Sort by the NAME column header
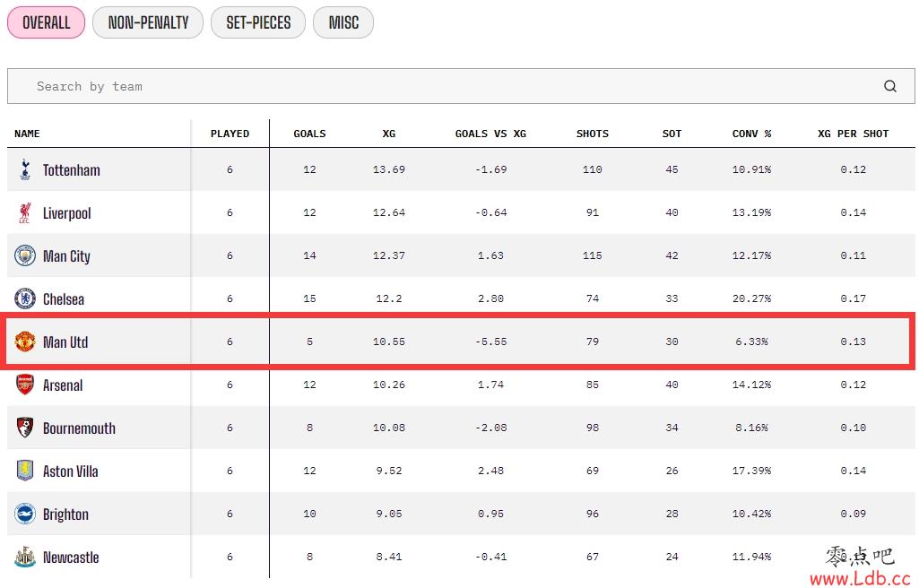The height and width of the screenshot is (588, 919). (27, 134)
